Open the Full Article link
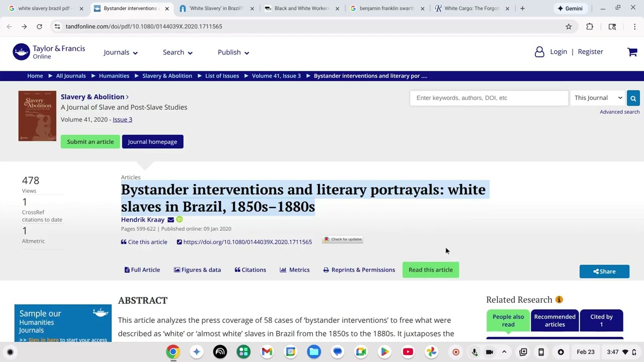Viewport: 644px width, 362px height. [x=142, y=270]
